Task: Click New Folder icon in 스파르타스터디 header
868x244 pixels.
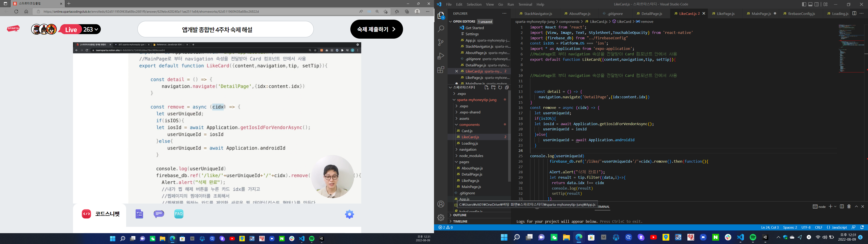Action: [493, 87]
